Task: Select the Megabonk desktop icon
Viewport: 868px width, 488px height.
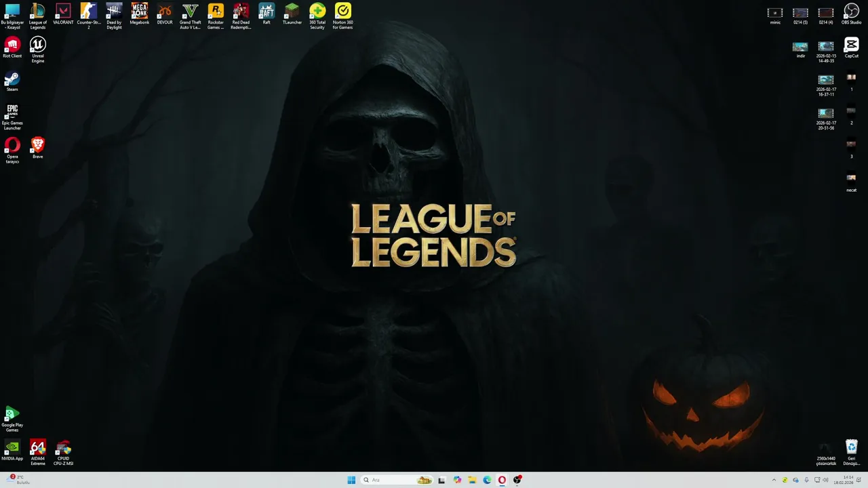Action: click(139, 14)
